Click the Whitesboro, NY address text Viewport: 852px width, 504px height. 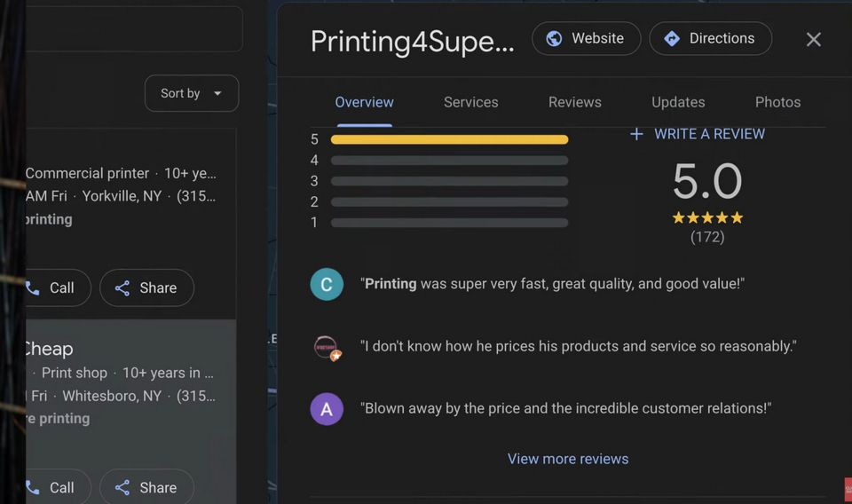click(112, 396)
